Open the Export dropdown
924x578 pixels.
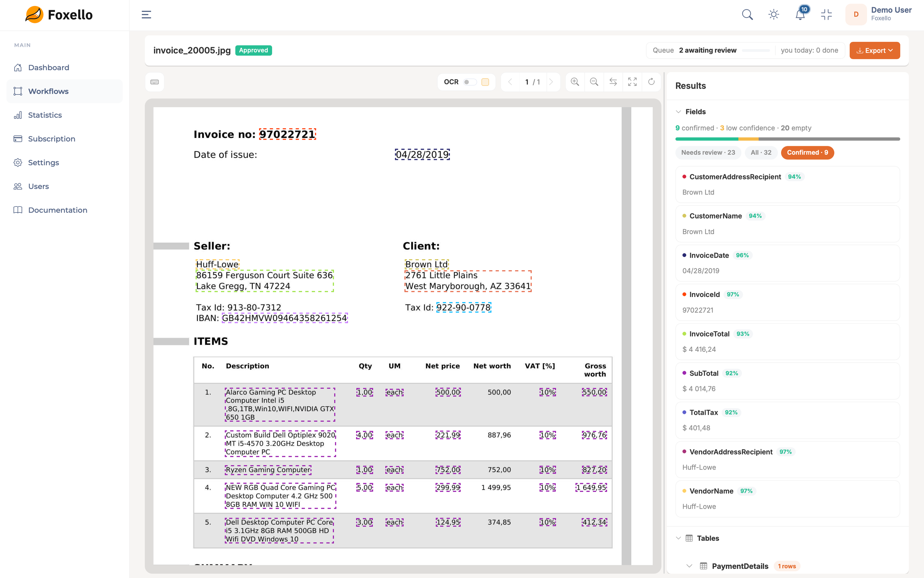coord(874,50)
